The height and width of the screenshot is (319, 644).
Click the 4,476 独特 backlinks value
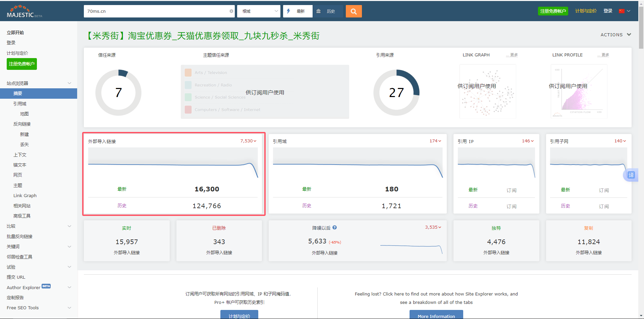(x=496, y=242)
